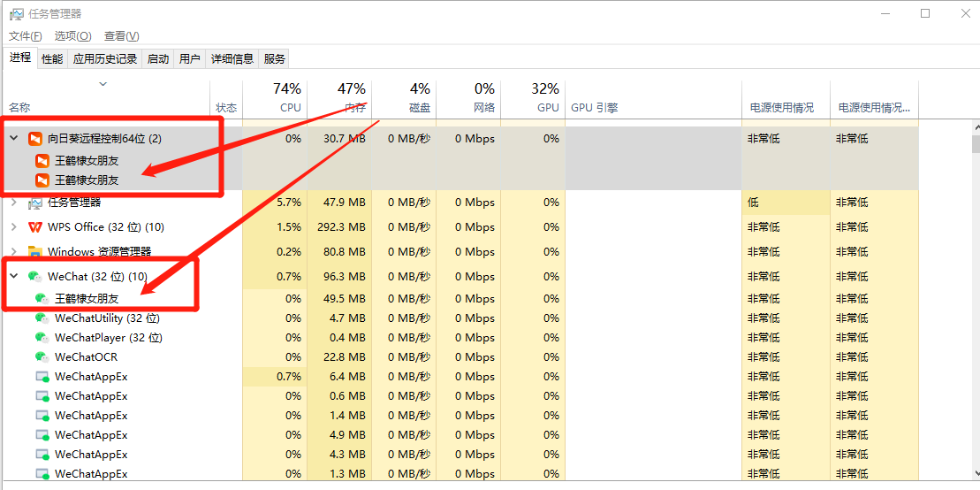Select the WeChatUtility (32 位) row
This screenshot has height=490, width=980.
[461, 318]
